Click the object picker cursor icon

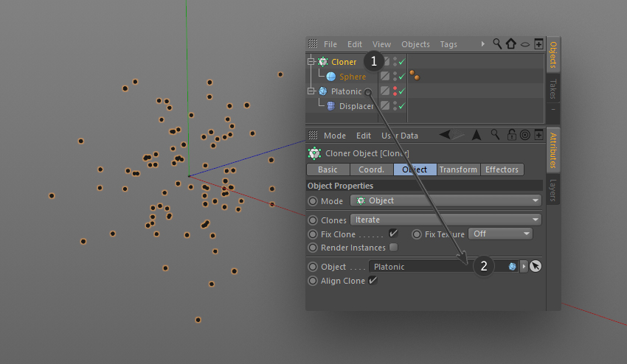click(536, 266)
